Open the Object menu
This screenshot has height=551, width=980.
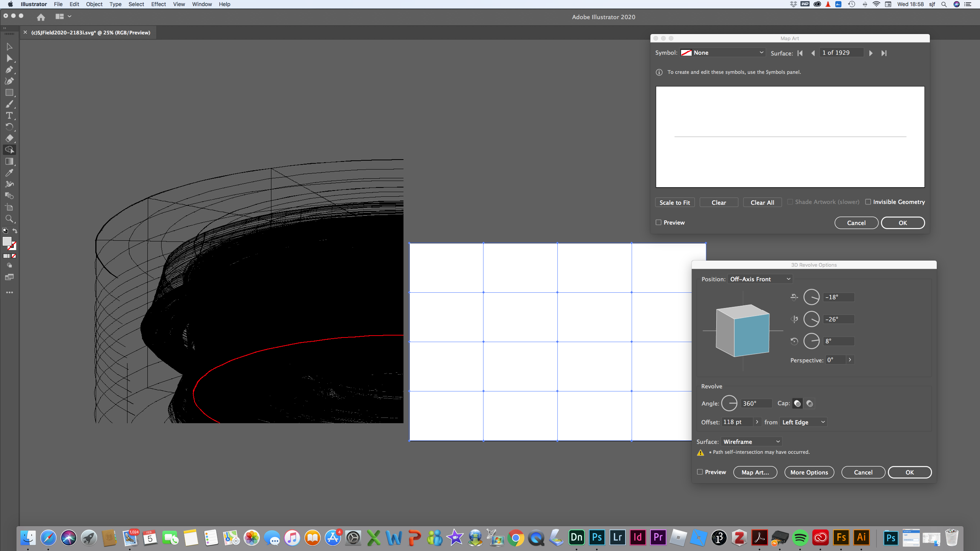[94, 4]
